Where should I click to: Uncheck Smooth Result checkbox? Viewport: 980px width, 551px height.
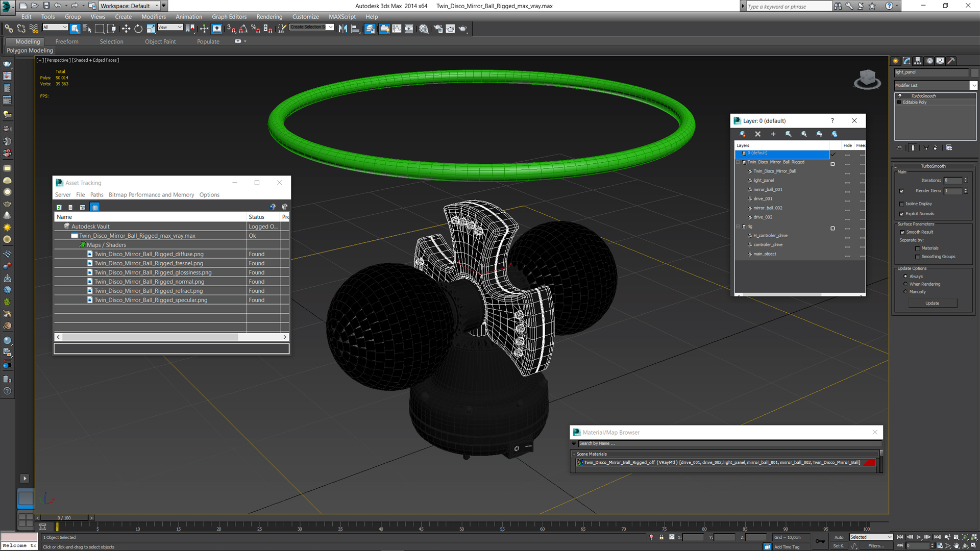(902, 233)
